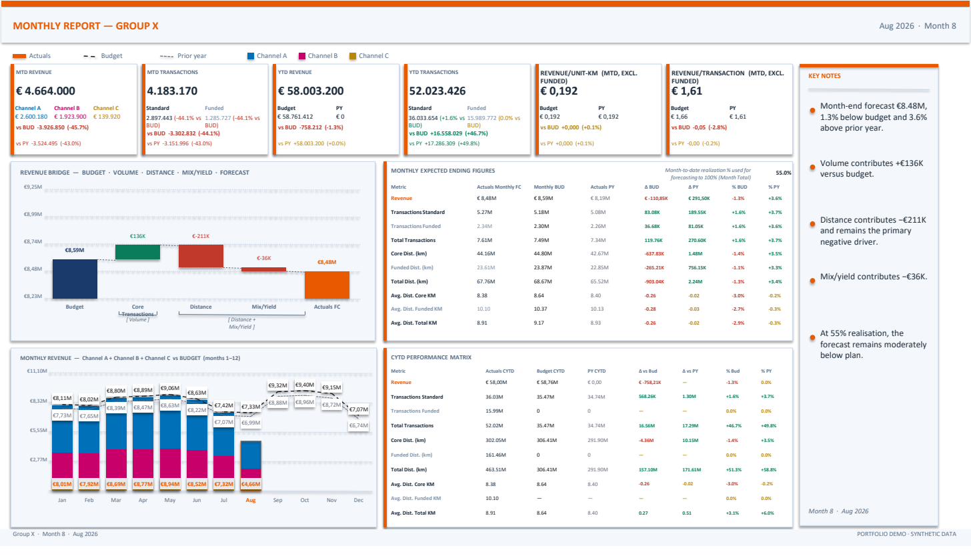Click the blue Channel A legend swatch
The width and height of the screenshot is (971, 560).
point(251,56)
